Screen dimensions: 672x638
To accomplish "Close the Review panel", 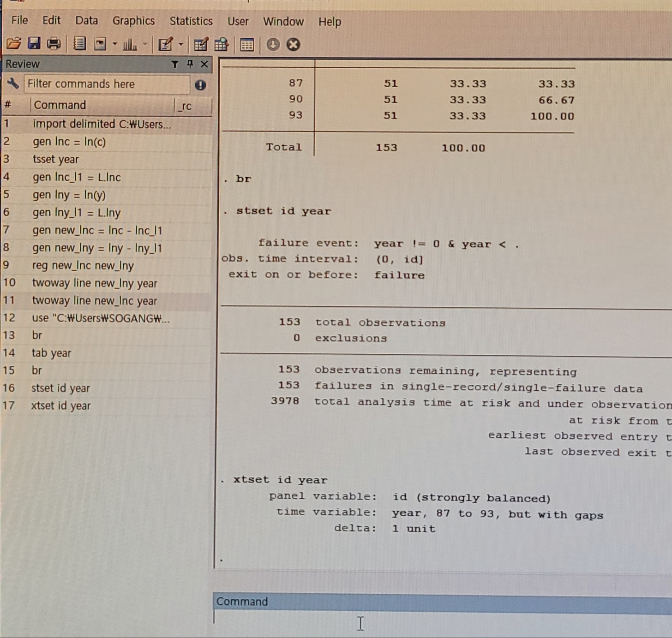I will tap(204, 64).
